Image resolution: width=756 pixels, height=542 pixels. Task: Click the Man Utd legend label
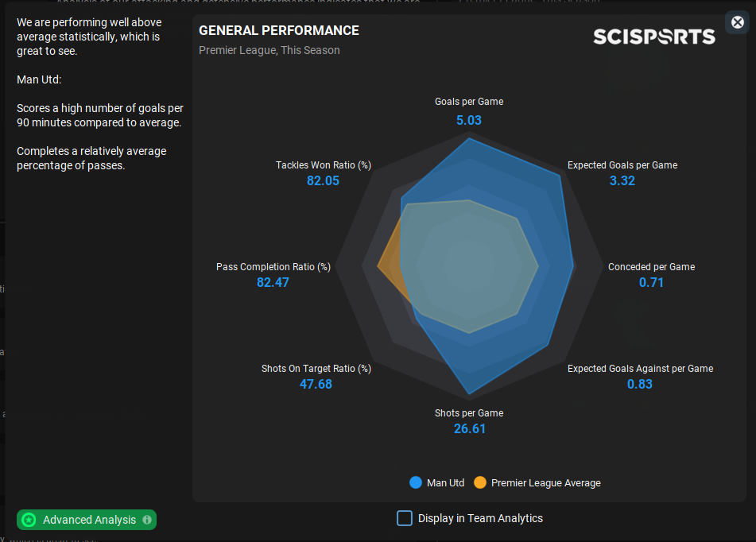(445, 482)
